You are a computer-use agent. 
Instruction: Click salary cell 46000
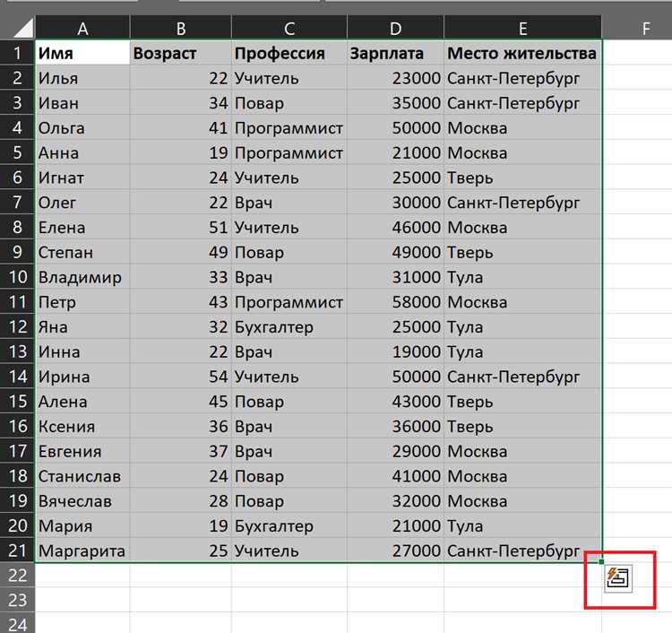395,227
